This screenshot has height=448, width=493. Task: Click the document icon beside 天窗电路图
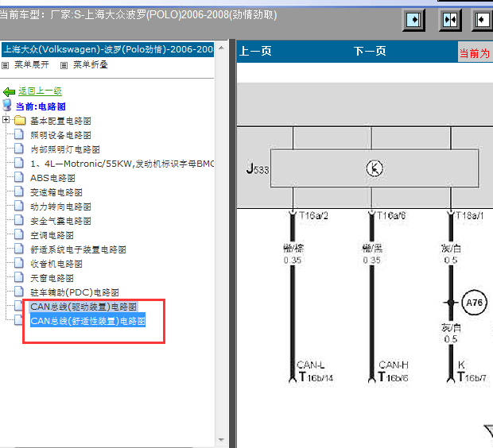point(19,277)
